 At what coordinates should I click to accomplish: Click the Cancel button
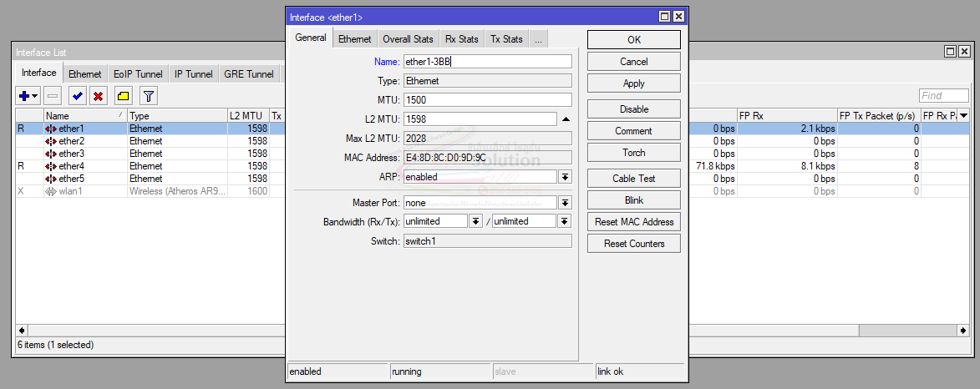tap(634, 61)
